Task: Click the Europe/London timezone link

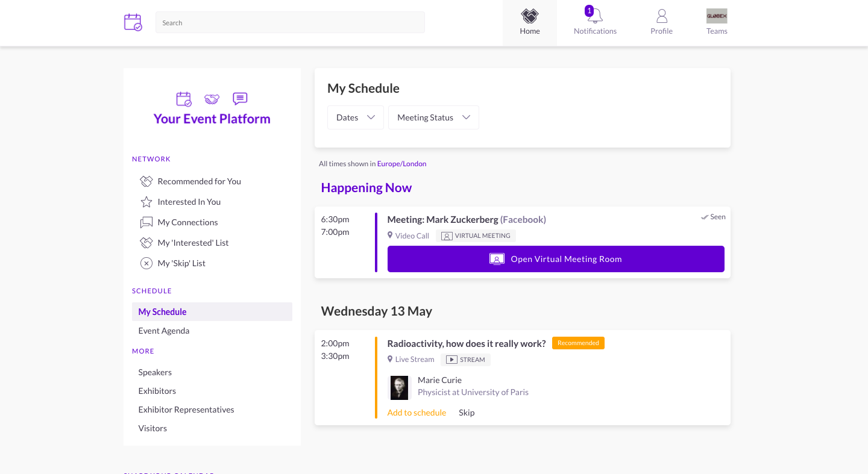Action: (401, 164)
